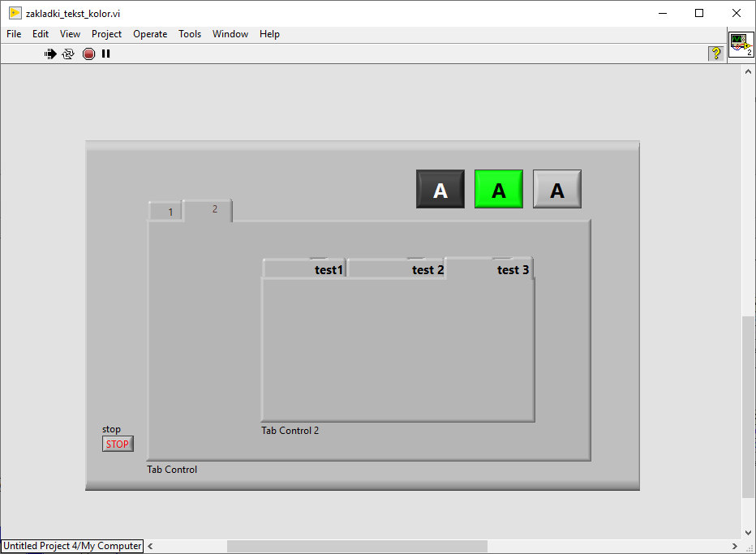Click the Run Continuously icon

[x=68, y=54]
